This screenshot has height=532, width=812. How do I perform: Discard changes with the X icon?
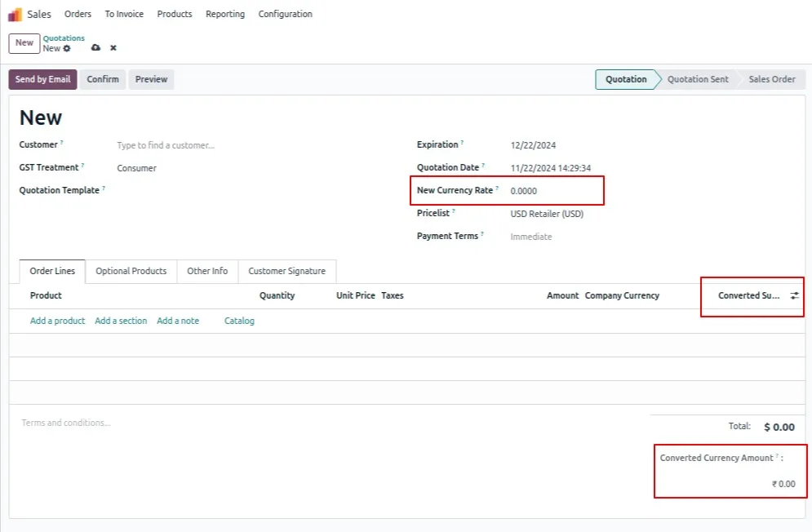pos(113,47)
